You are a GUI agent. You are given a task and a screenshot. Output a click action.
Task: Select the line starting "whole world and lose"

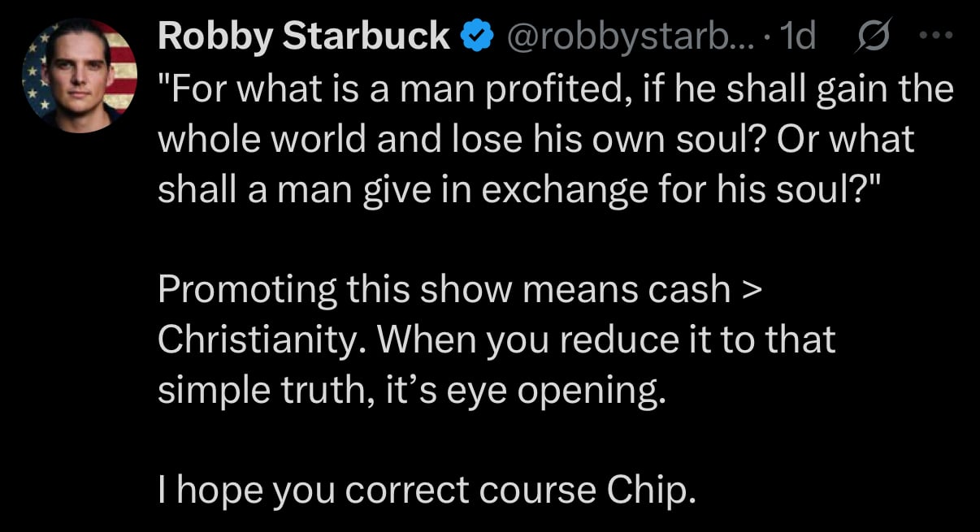535,141
